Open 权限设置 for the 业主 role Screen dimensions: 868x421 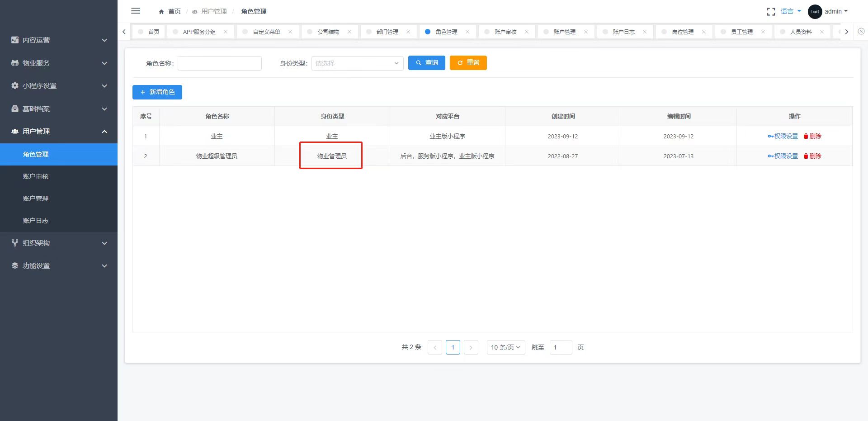tap(783, 136)
